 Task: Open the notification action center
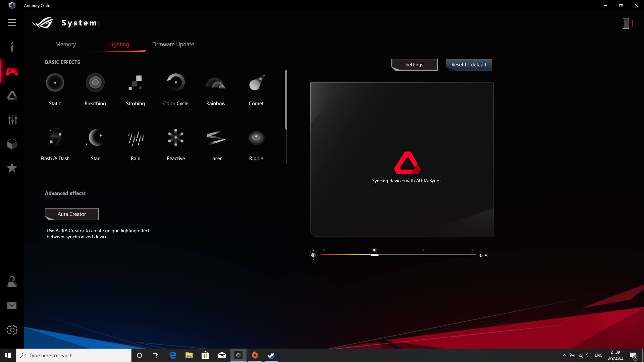point(633,355)
